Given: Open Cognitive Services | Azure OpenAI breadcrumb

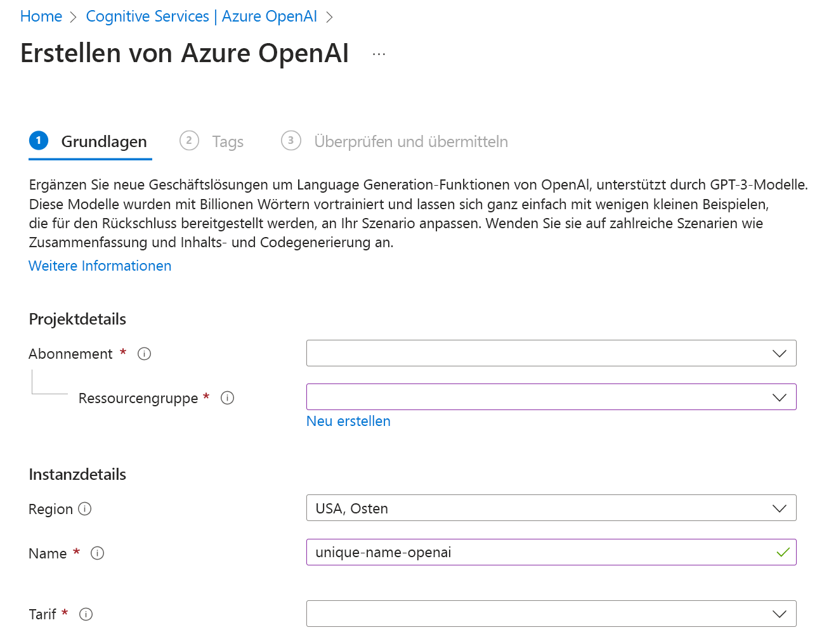Looking at the screenshot, I should [x=201, y=16].
